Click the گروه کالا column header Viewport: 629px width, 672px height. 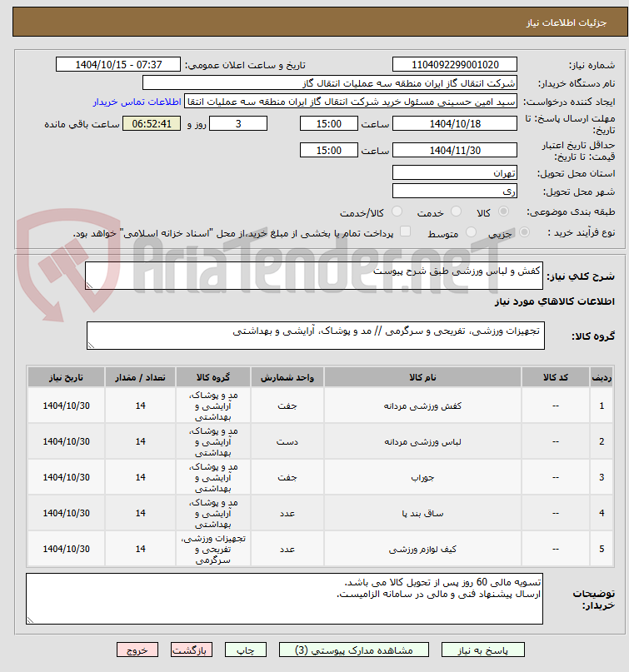[x=213, y=377]
